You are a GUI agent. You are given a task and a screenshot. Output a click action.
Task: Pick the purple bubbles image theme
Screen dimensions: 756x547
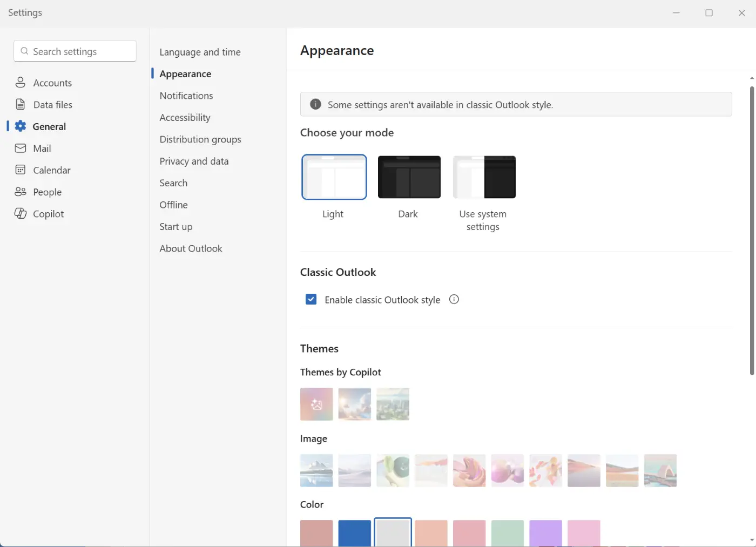pos(508,470)
